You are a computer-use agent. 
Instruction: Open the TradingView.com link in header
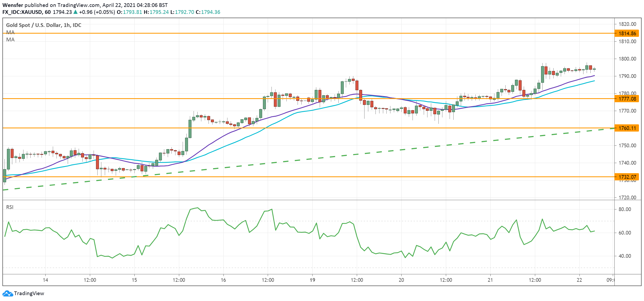(79, 5)
